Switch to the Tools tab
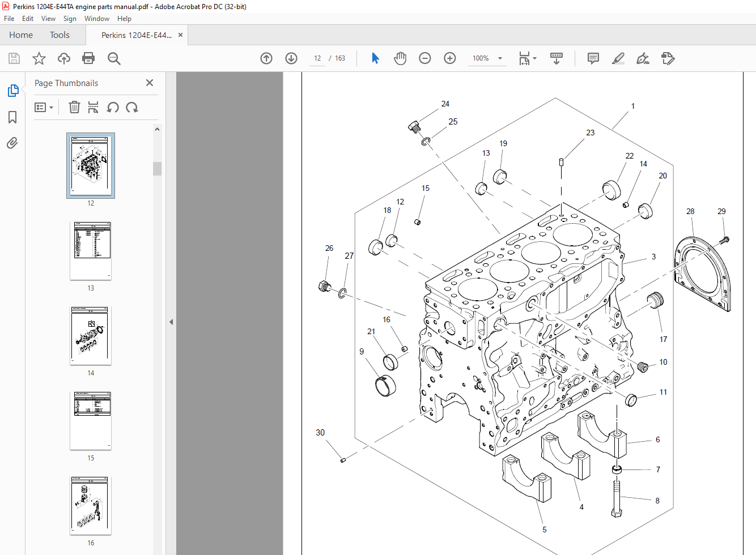Screen dimensions: 756x555 coord(60,35)
